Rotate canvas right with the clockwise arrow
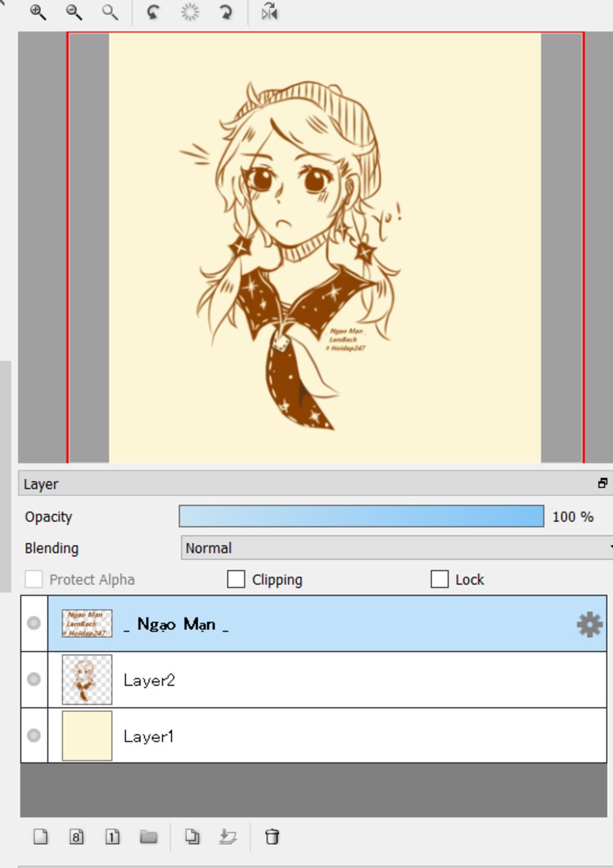This screenshot has width=613, height=868. pos(226,12)
